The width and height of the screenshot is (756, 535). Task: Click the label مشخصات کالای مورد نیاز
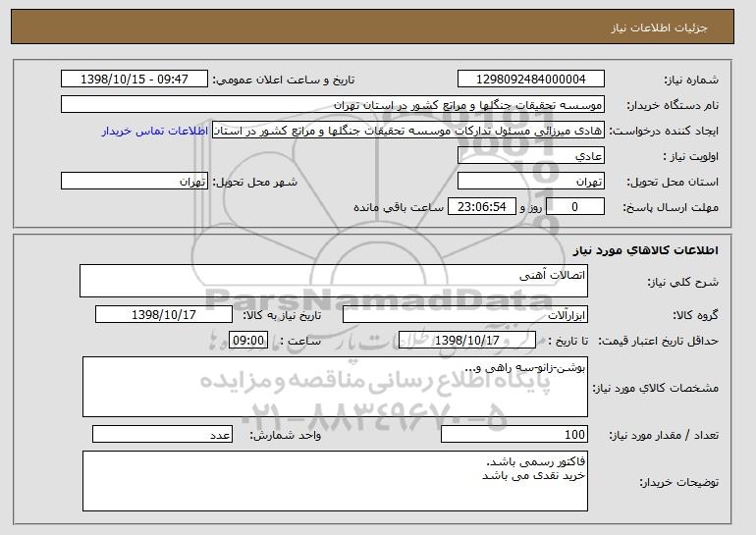tap(655, 388)
